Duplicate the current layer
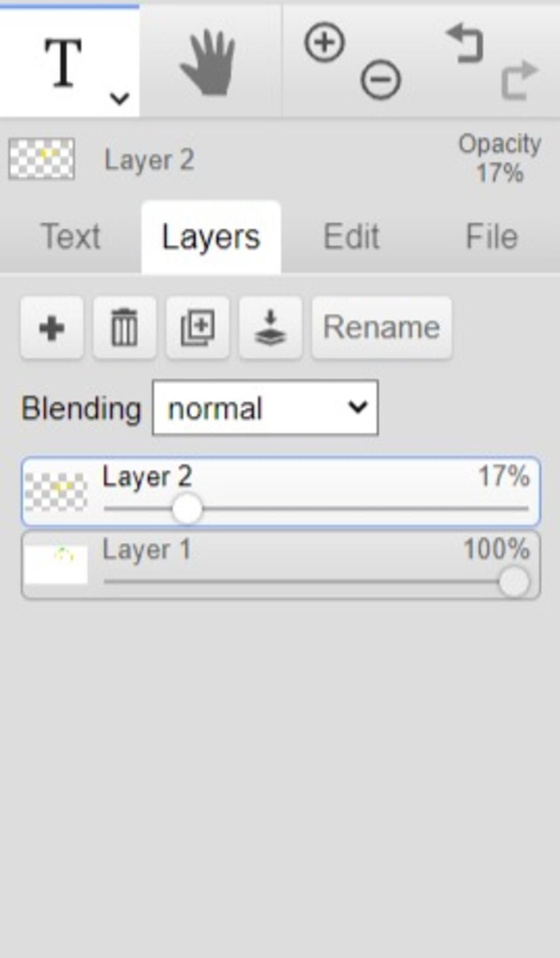Viewport: 560px width, 958px height. point(197,328)
